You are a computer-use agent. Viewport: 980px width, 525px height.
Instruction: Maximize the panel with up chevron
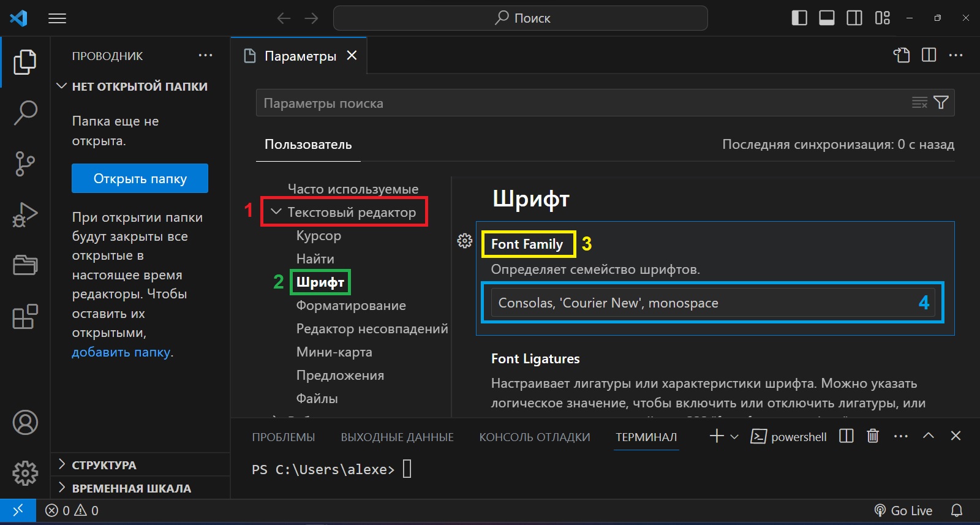929,436
